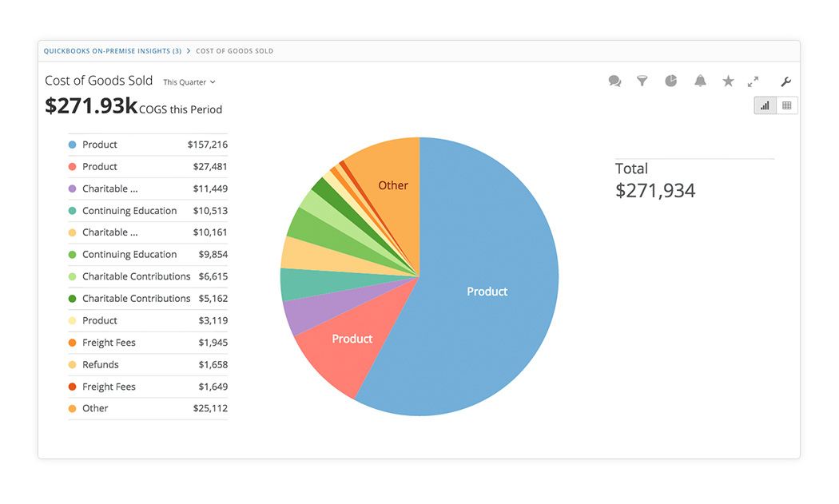The image size is (839, 504).
Task: Click the blue Product pie slice
Action: 487,292
